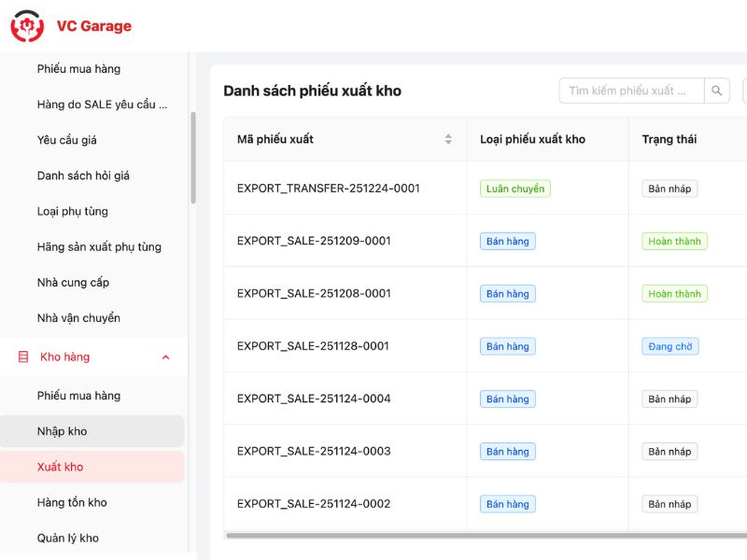
Task: Open Hãng sản xuất phụ tùng item
Action: pyautogui.click(x=99, y=246)
